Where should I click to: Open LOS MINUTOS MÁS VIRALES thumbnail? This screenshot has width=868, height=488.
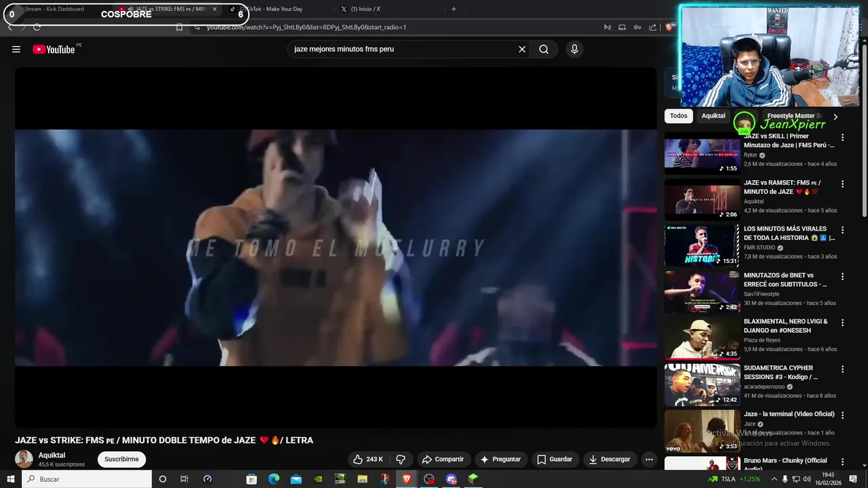[x=702, y=246]
